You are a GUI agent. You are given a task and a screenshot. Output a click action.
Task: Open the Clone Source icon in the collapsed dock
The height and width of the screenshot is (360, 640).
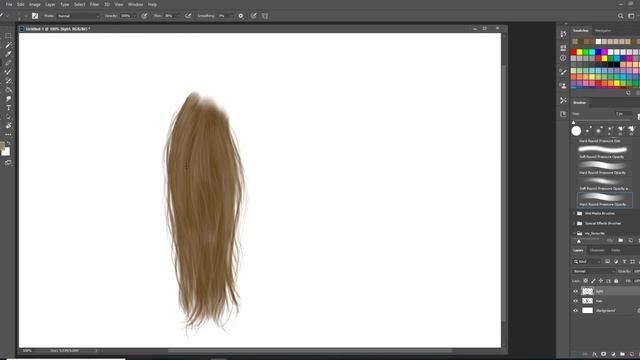[x=563, y=86]
